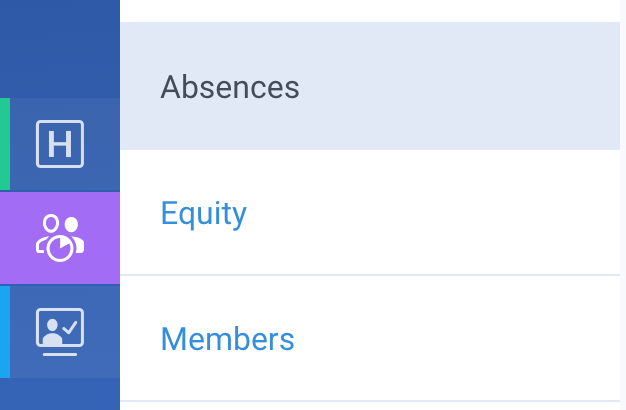Click the purple highlighted sidebar tile
626x410 pixels.
coord(60,238)
